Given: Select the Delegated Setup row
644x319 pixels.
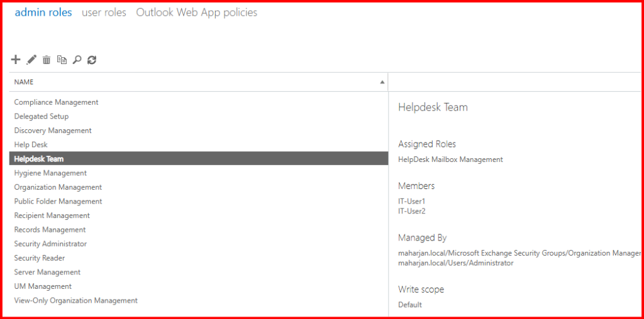Looking at the screenshot, I should (42, 116).
